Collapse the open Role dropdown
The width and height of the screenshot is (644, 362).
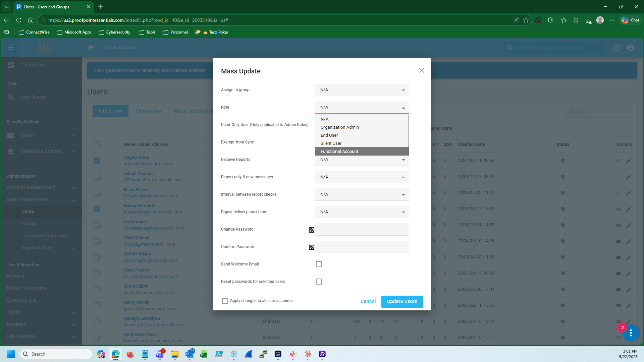pyautogui.click(x=362, y=107)
